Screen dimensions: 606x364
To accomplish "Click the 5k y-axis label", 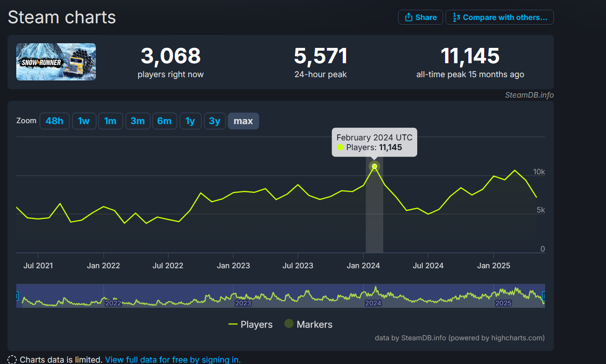I will tap(540, 210).
